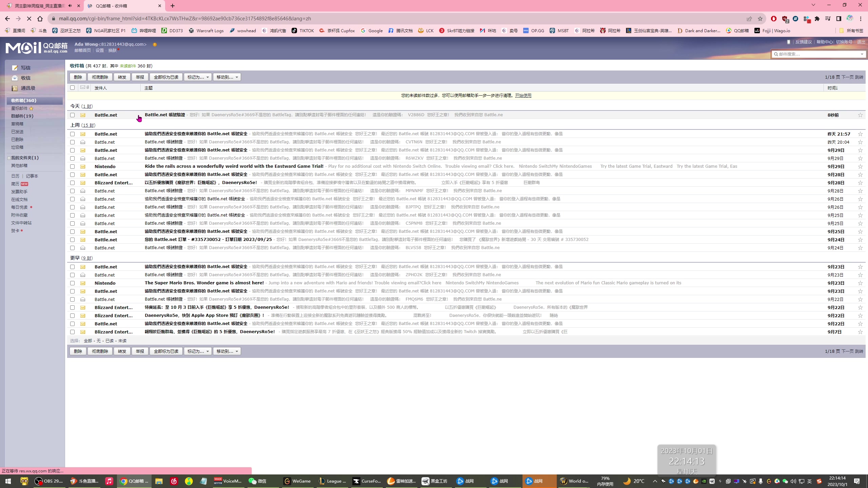
Task: Click the account warning orange icon beside email address
Action: pos(155,44)
